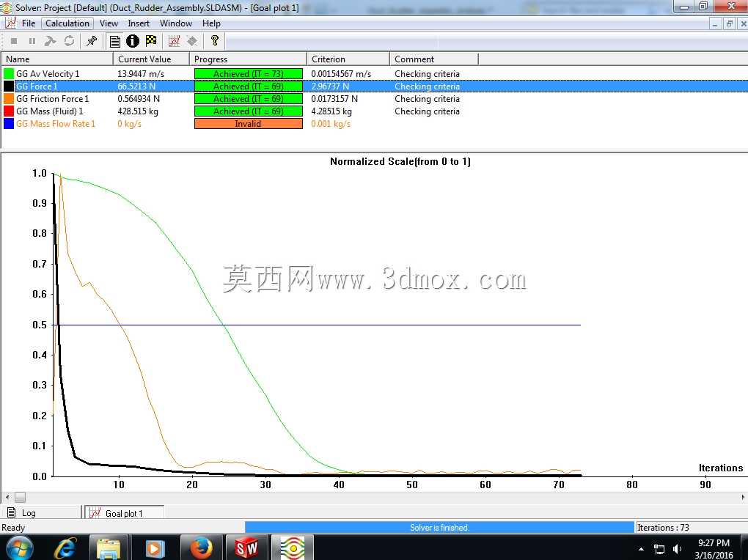Click the Comment column header
This screenshot has height=560, width=748.
[433, 59]
